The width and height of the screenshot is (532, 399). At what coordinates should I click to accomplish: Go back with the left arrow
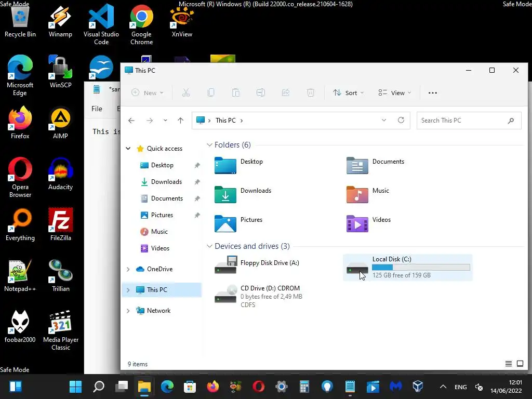click(131, 121)
